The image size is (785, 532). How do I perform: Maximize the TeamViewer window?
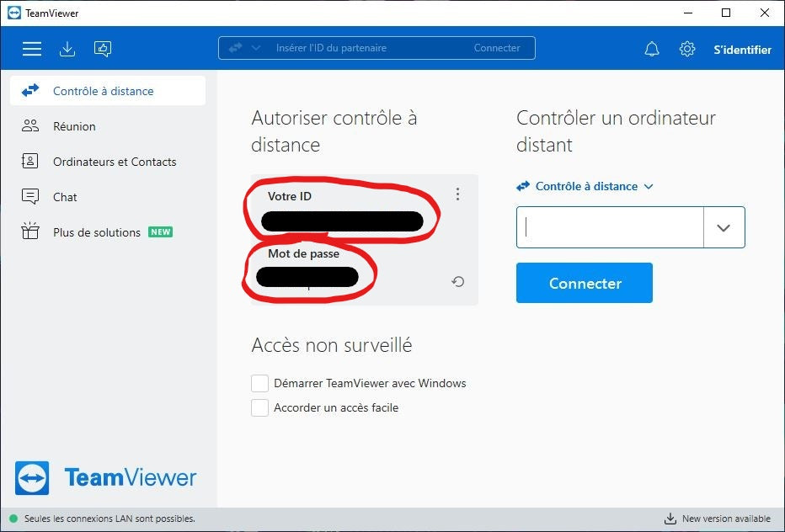tap(726, 13)
